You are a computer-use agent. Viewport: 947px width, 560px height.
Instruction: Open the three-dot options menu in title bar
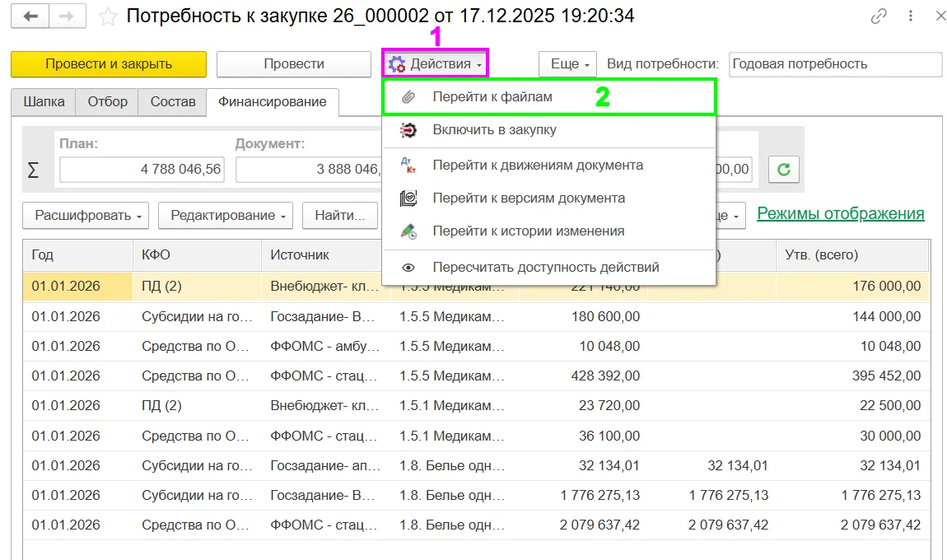tap(911, 16)
